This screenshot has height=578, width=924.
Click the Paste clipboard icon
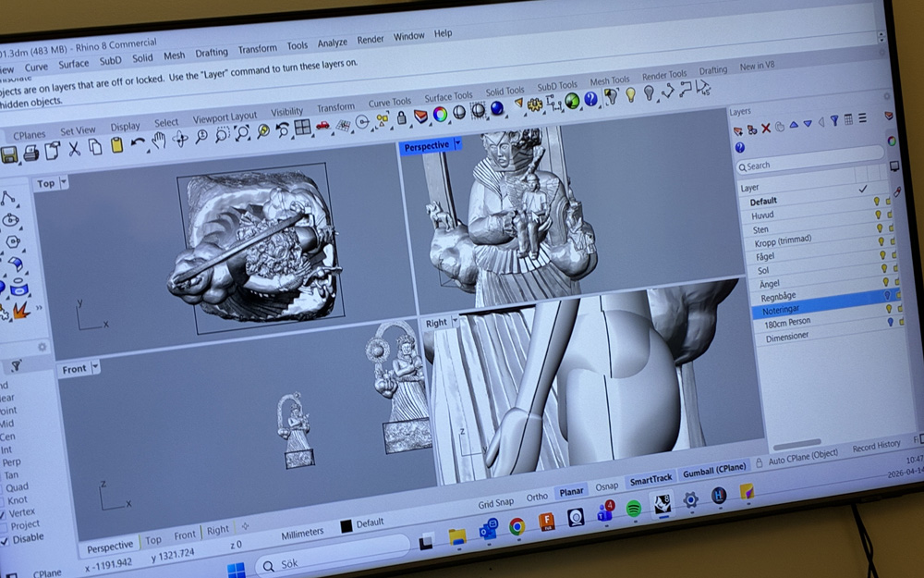coord(116,145)
